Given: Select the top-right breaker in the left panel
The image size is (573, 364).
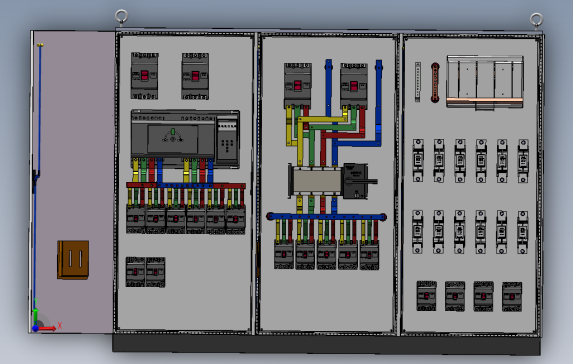Looking at the screenshot, I should pos(195,76).
